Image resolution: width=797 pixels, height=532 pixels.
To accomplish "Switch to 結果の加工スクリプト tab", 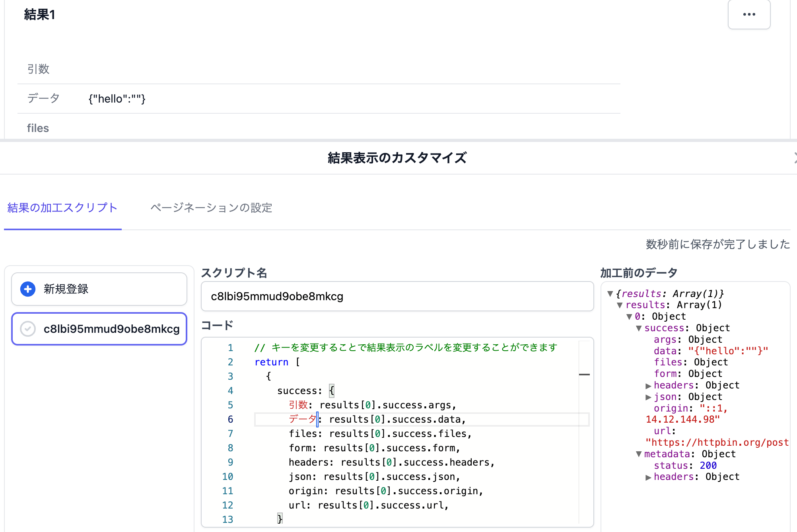I will [62, 208].
